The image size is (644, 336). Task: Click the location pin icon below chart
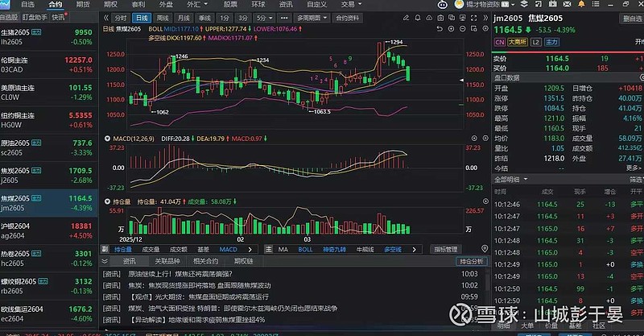point(485,249)
